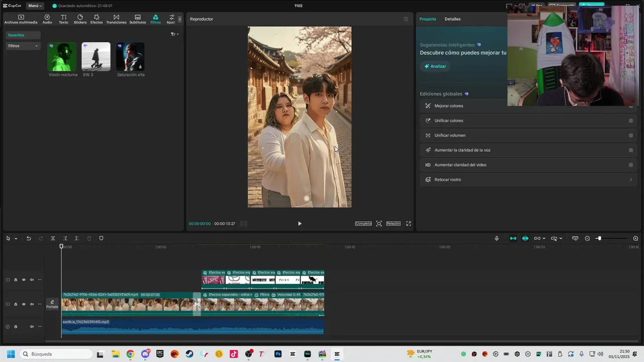Viewport: 644px width, 362px height.
Task: Undo the last action
Action: coord(29,238)
